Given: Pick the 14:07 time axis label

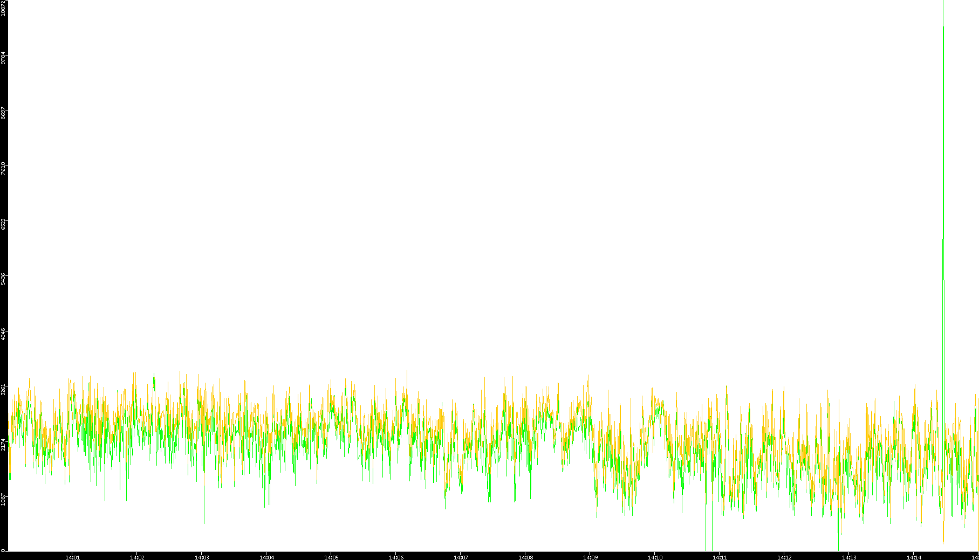Looking at the screenshot, I should (461, 557).
